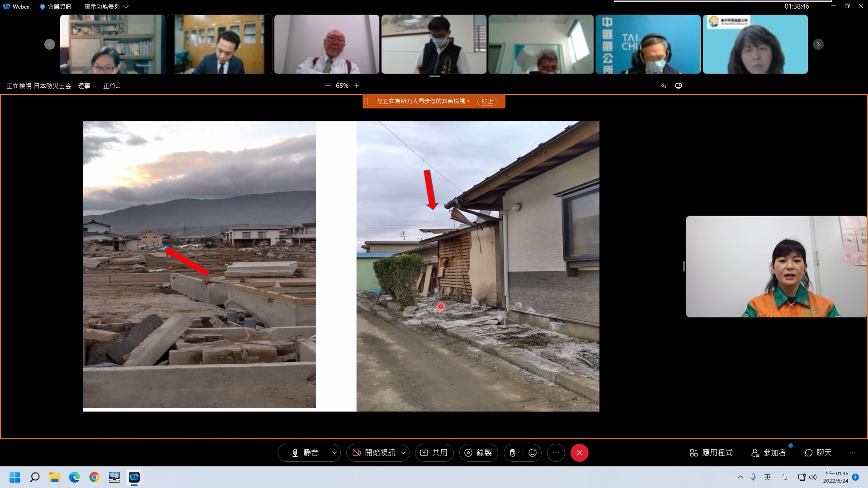Open the 參加者 participants panel
The image size is (868, 488).
tap(769, 453)
